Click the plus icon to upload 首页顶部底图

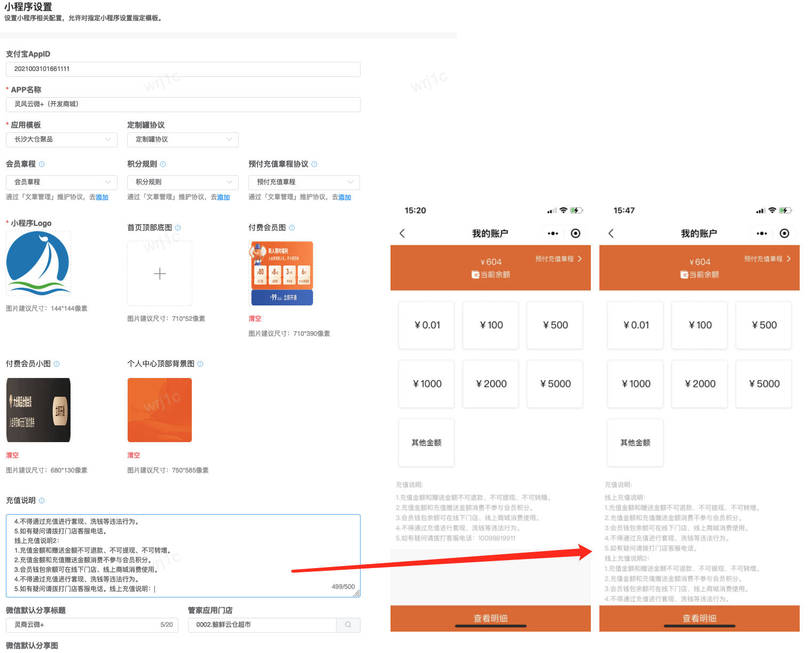160,274
